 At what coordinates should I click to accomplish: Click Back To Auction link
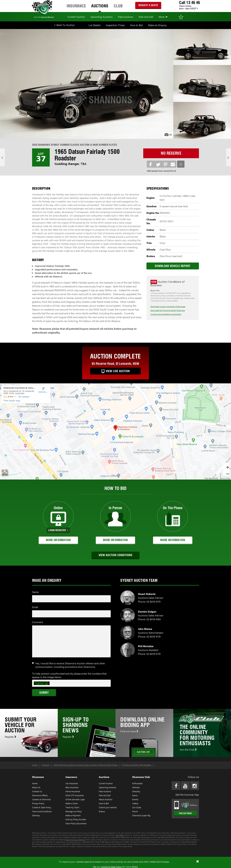pos(64,25)
